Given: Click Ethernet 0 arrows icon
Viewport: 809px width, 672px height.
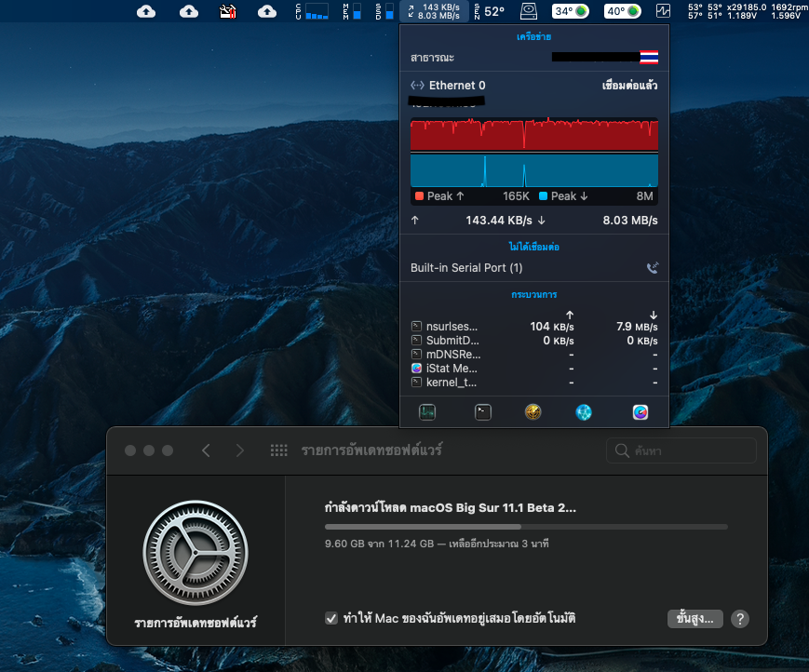Looking at the screenshot, I should [x=417, y=85].
